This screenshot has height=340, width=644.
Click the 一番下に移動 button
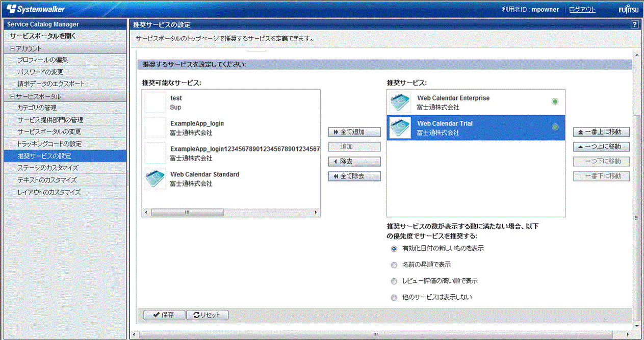click(x=601, y=176)
